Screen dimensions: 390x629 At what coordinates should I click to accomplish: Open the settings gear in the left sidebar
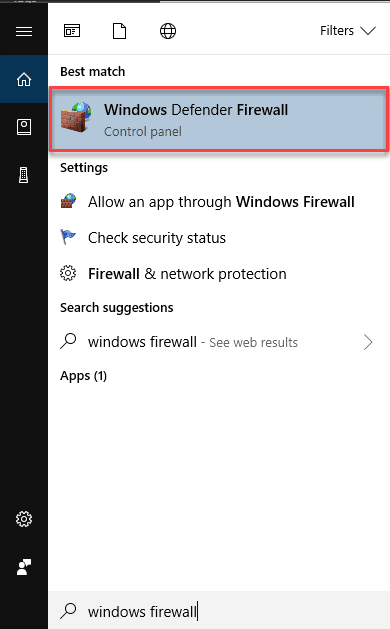(24, 519)
